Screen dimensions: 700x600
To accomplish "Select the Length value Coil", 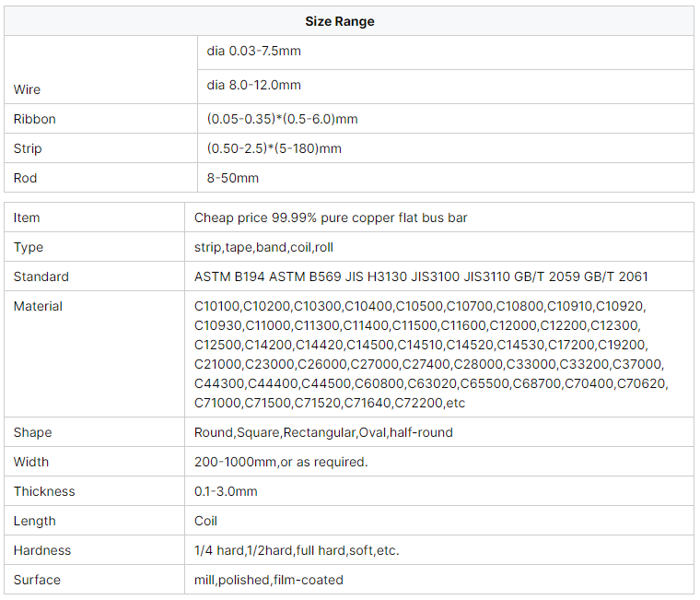I will click(205, 521).
